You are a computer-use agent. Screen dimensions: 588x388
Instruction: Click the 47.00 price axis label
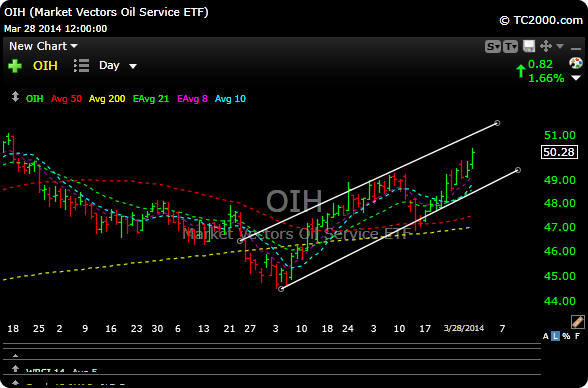(x=560, y=227)
